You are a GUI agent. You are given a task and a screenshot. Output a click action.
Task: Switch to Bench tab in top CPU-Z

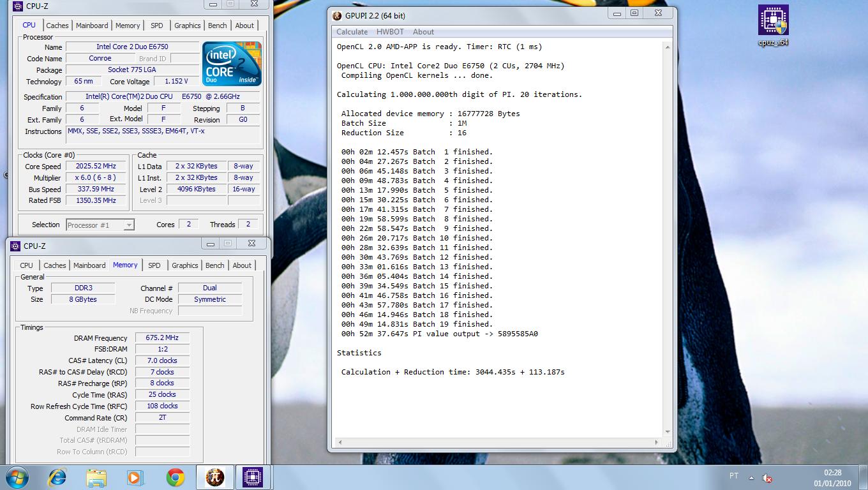(x=218, y=26)
